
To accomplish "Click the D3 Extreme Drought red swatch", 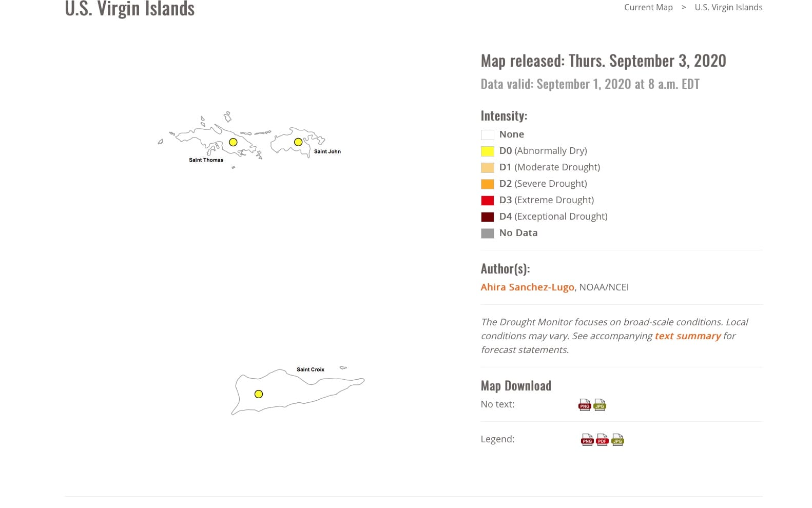I will 488,200.
